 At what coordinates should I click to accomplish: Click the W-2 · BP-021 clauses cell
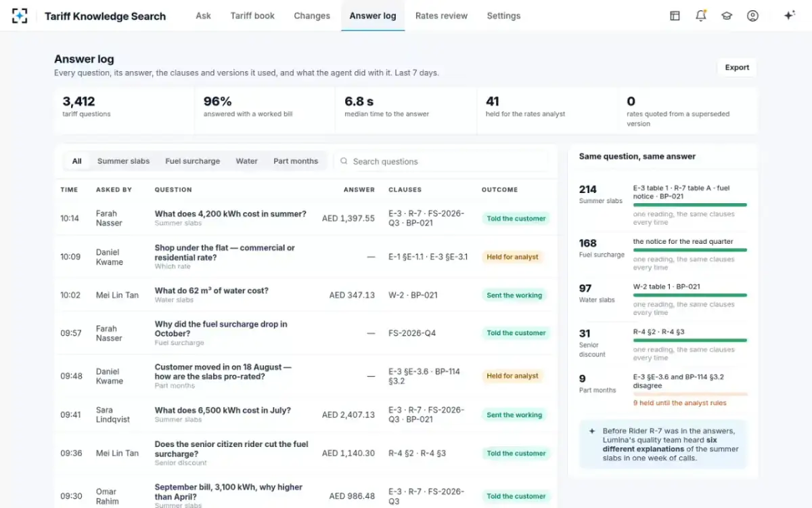pos(413,295)
